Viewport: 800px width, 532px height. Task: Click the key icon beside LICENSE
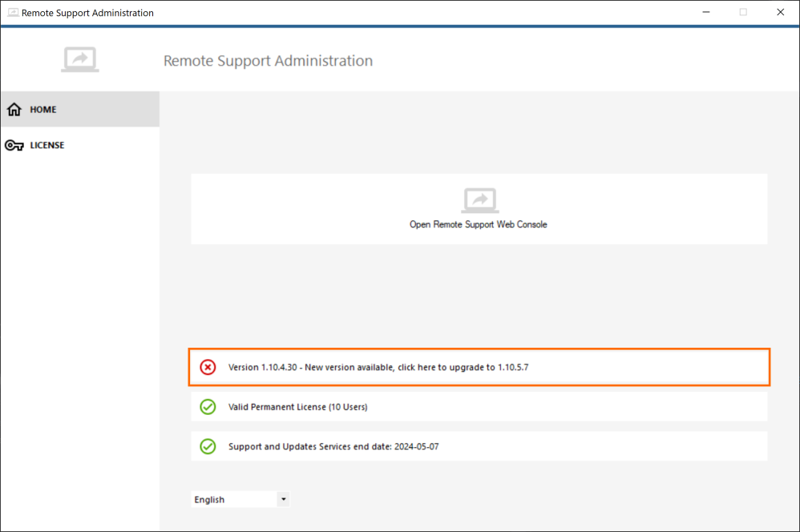(14, 146)
